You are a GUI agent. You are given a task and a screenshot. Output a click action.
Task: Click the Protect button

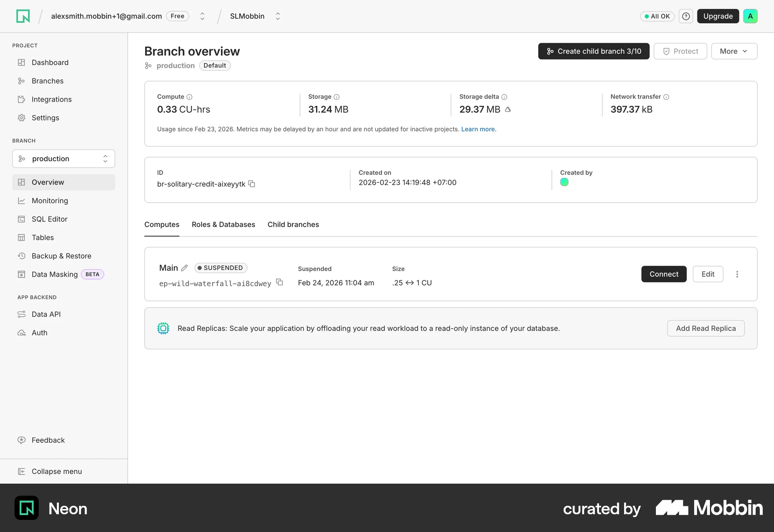(680, 51)
